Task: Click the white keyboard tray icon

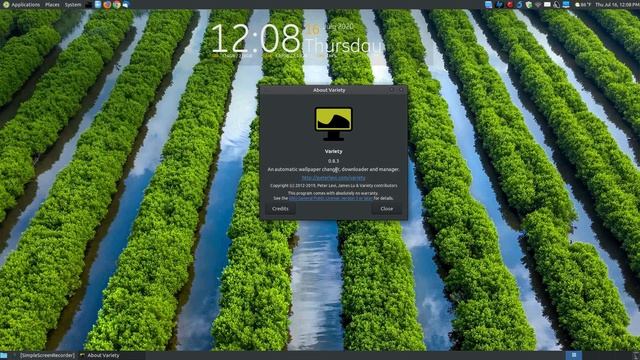Action: (547, 4)
